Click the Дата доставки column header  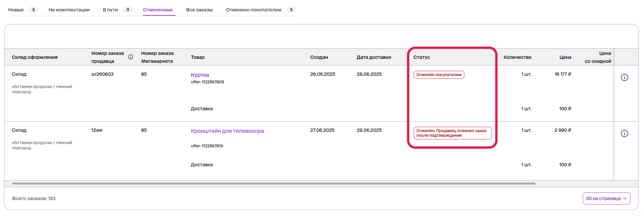[374, 57]
